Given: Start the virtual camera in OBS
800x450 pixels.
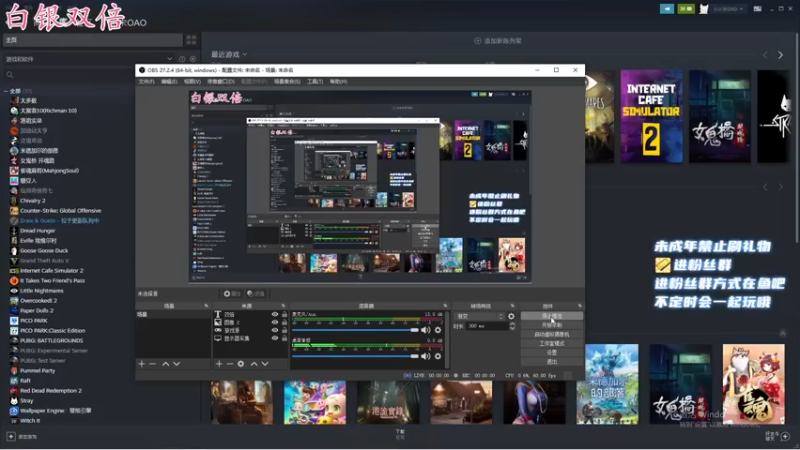Looking at the screenshot, I should coord(552,334).
